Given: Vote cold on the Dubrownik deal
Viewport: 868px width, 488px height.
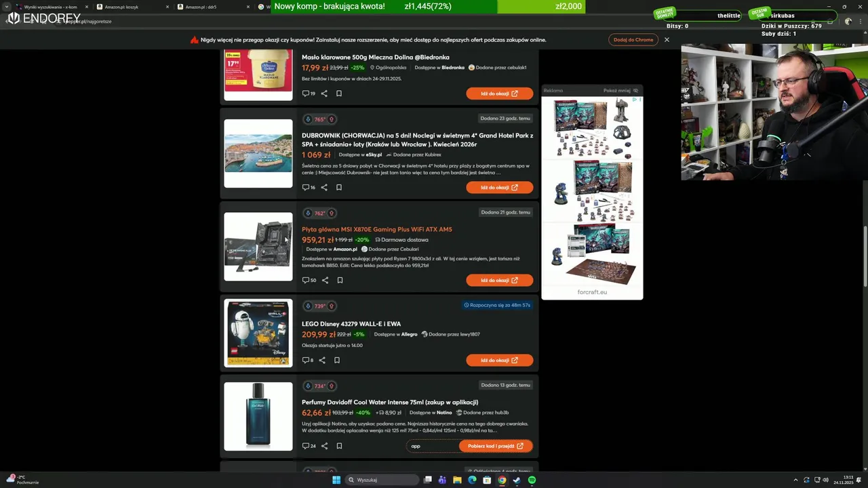Looking at the screenshot, I should pos(308,119).
